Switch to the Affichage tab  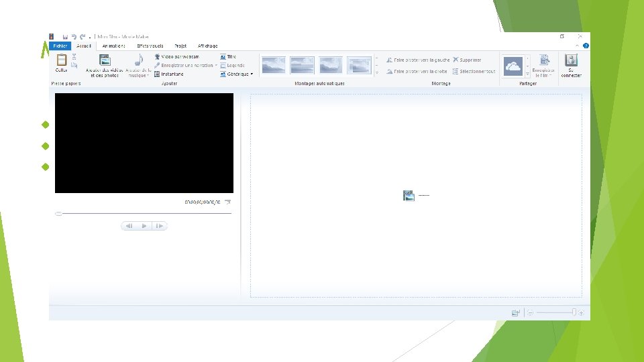(x=207, y=46)
